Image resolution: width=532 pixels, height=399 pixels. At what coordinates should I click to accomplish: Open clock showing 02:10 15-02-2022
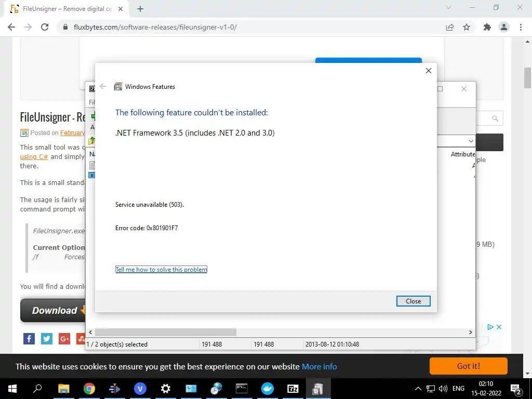[486, 389]
